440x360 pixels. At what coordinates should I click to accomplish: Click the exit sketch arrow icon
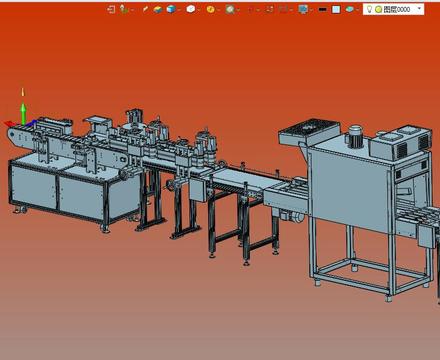point(111,9)
